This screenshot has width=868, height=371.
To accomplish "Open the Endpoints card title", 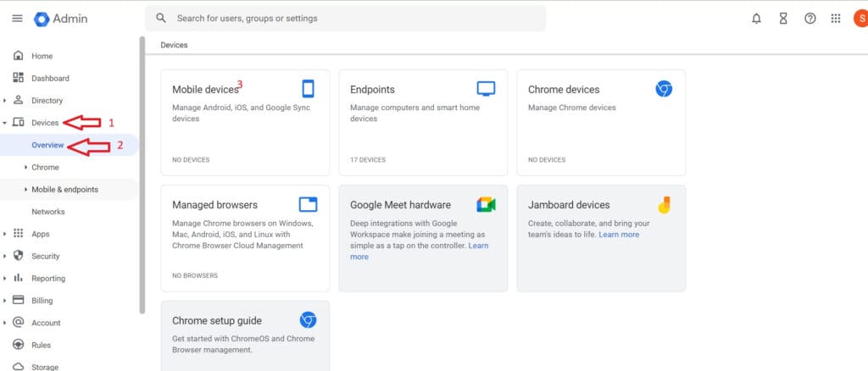I will point(373,90).
